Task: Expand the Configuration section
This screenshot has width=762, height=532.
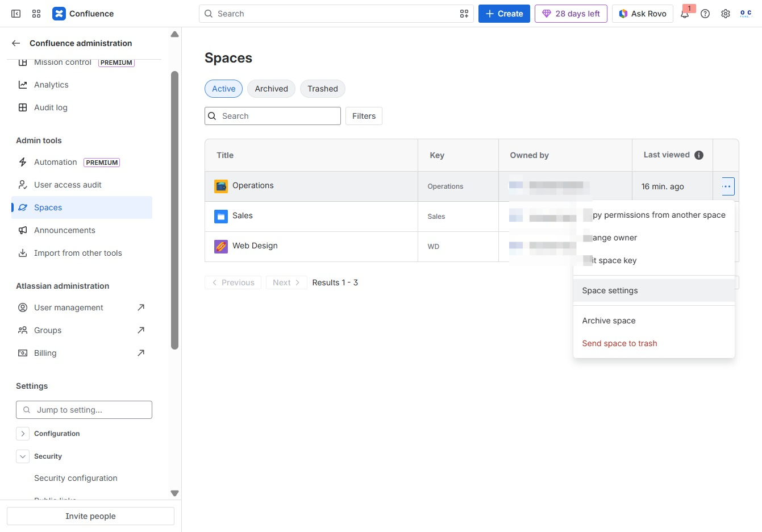Action: point(23,434)
